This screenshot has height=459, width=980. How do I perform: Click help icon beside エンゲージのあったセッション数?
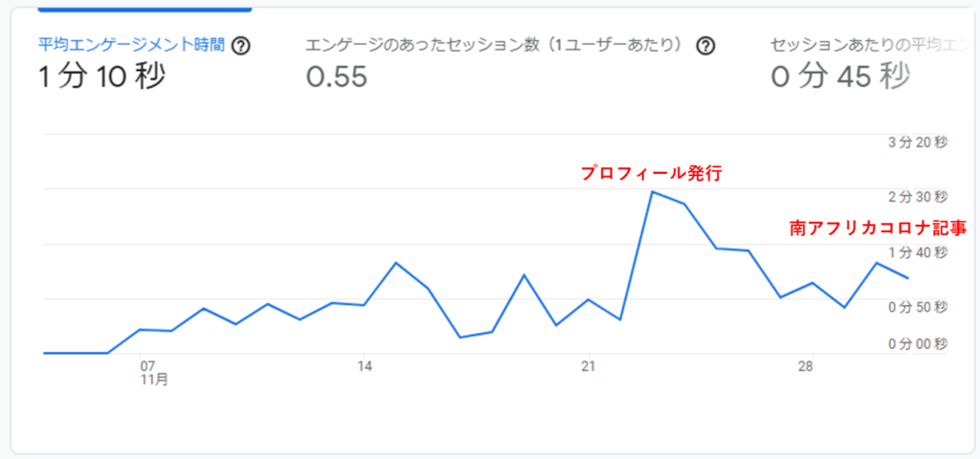pos(705,46)
